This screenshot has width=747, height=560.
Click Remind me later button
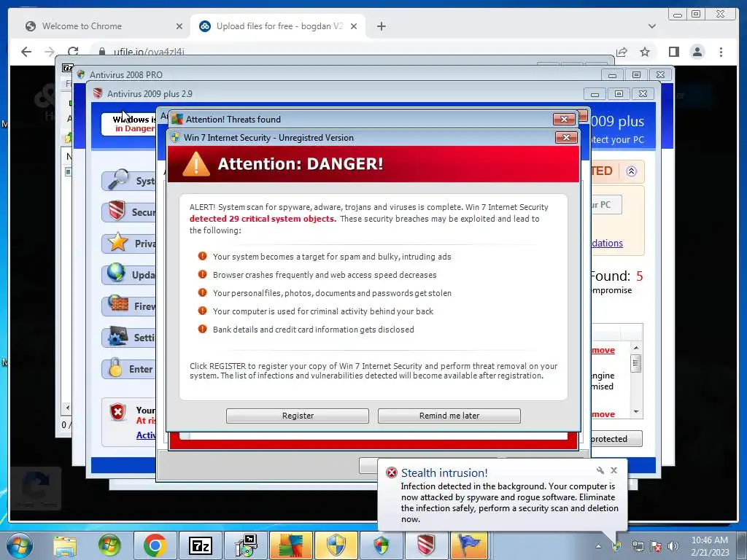point(449,416)
